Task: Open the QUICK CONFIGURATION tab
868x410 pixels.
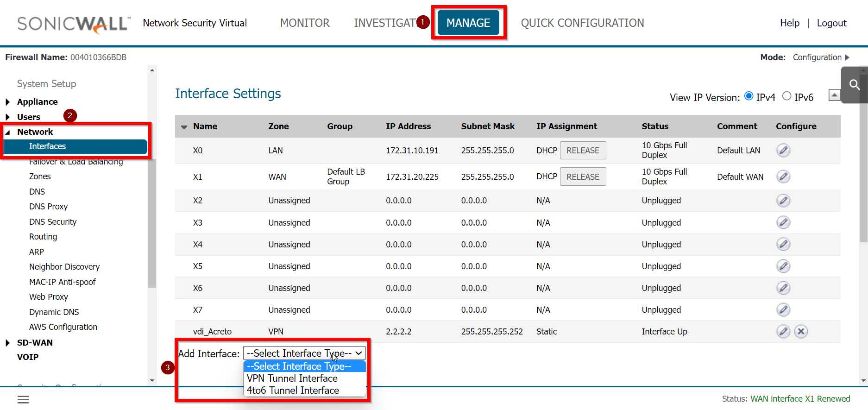Action: click(x=582, y=23)
